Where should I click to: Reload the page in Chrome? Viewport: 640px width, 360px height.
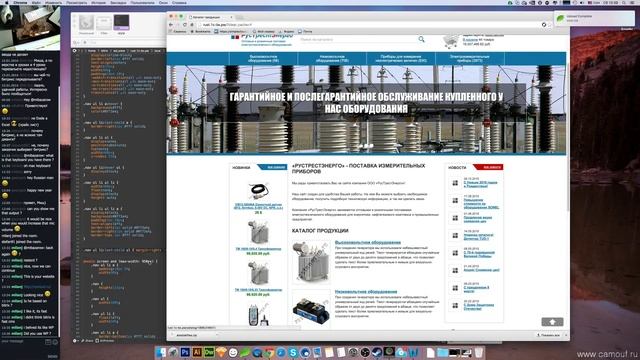[x=184, y=25]
